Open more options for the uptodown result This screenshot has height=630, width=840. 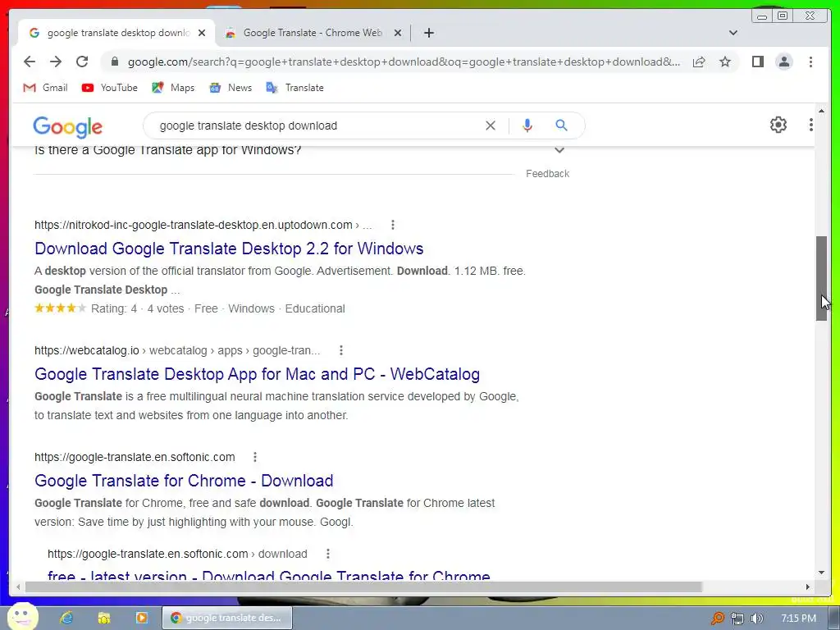tap(393, 225)
